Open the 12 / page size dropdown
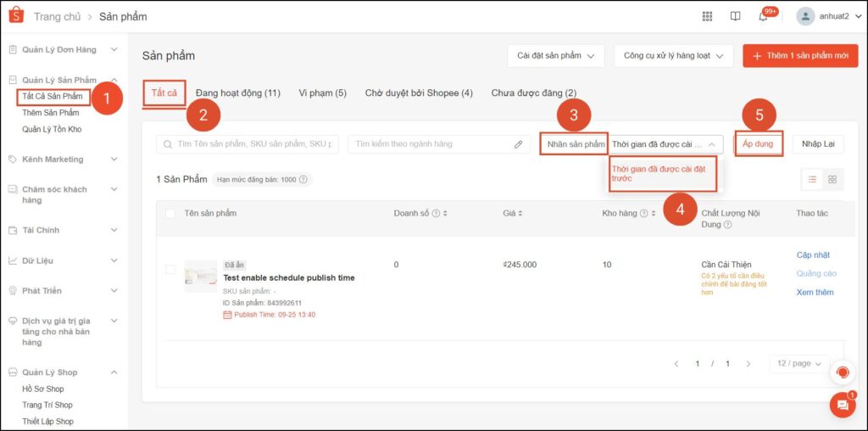 coord(798,363)
